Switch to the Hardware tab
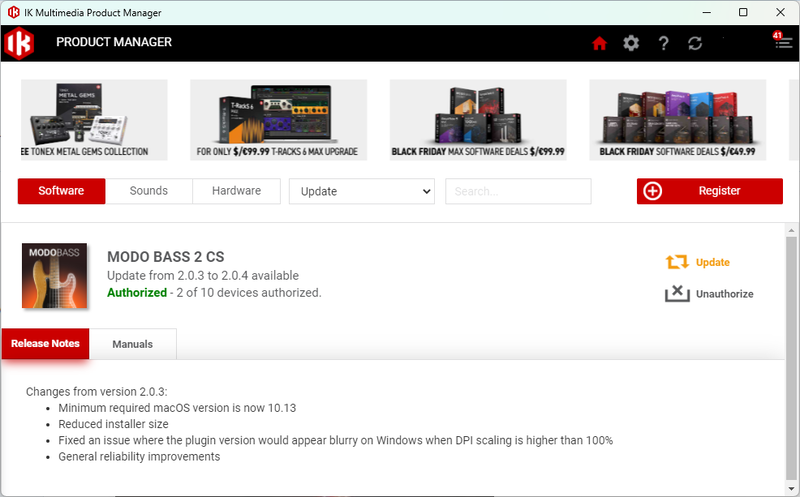The height and width of the screenshot is (497, 800). (236, 191)
